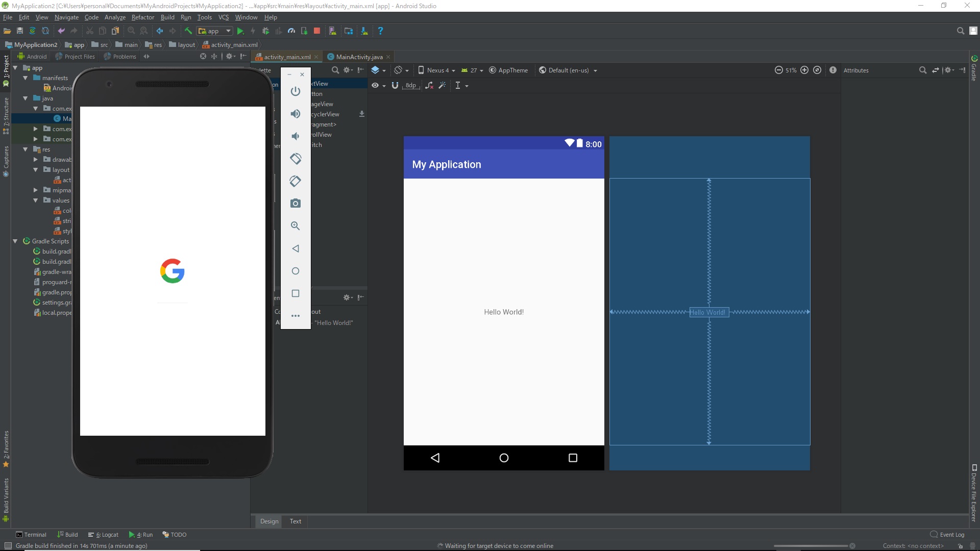Toggle the Gradle tool window on the right
This screenshot has width=980, height=551.
tap(974, 67)
